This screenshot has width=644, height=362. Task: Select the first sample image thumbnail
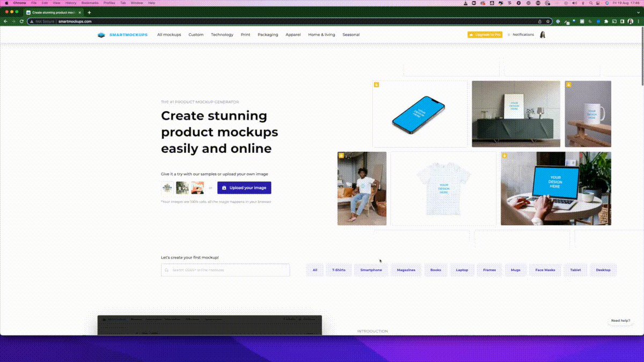[167, 188]
